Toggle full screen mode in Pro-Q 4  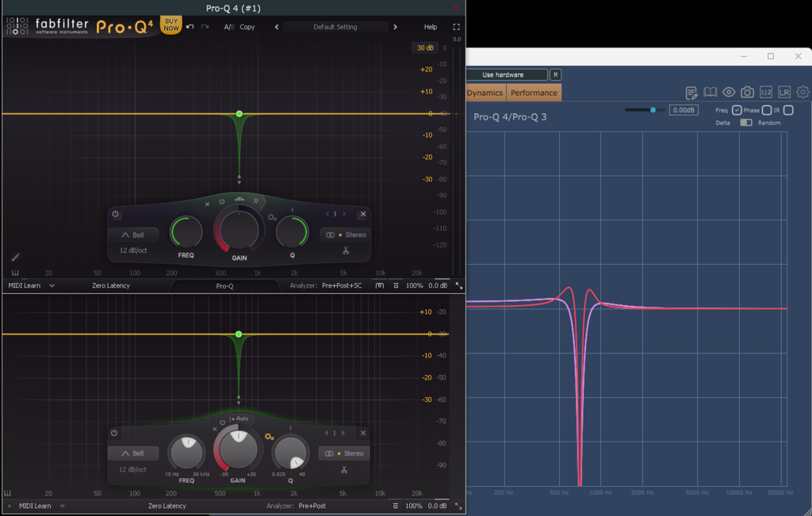point(456,27)
